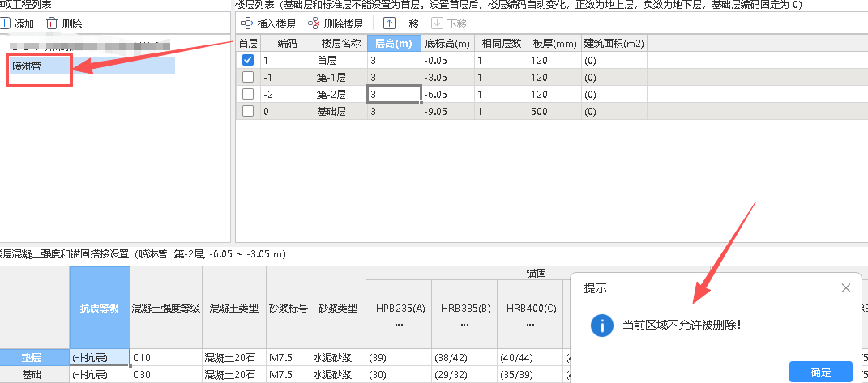Click the 板厚(mm) column header
Screen dimensions: 868x383
(x=554, y=43)
